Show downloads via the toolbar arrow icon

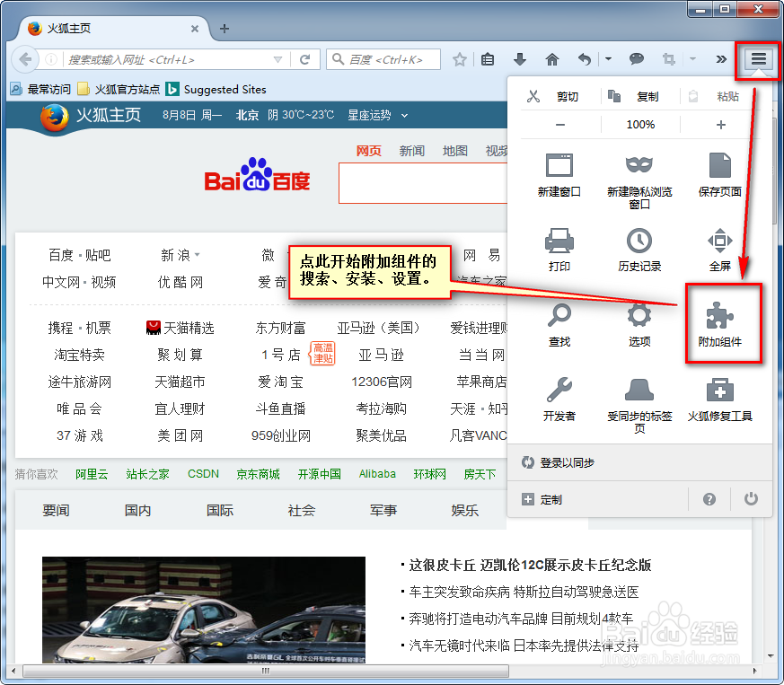(x=519, y=59)
